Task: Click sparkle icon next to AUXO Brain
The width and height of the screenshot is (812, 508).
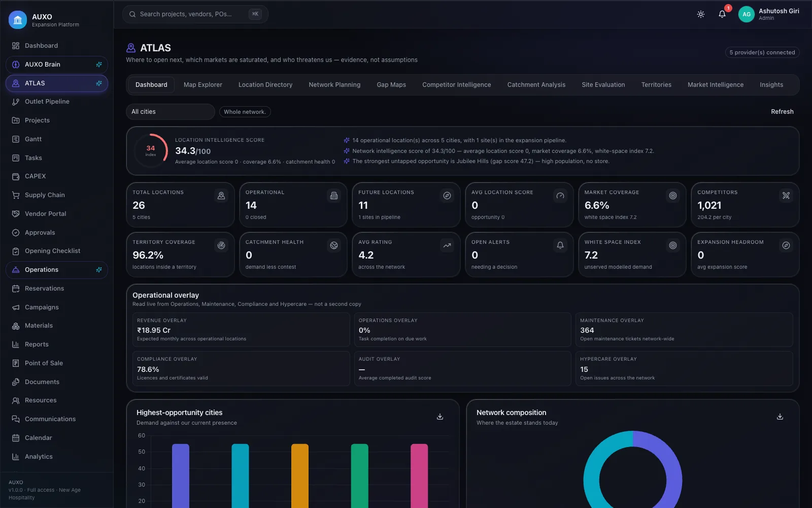Action: coord(99,65)
